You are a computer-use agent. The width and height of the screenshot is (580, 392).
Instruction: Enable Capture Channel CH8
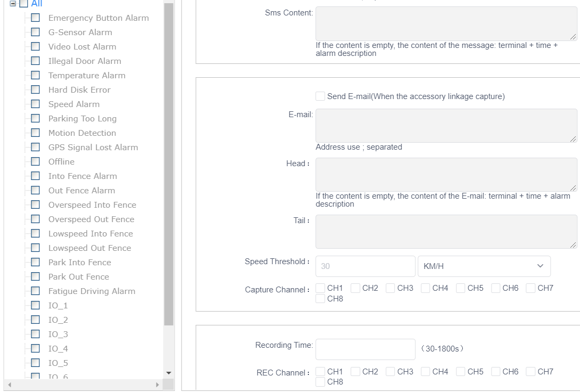[320, 298]
